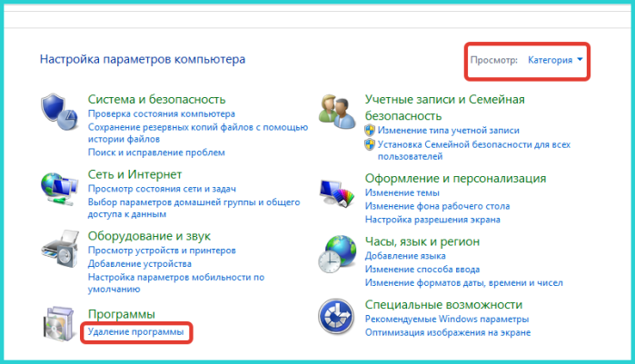Click the Просмотр: label text
Viewport: 635px width, 364px height.
(x=494, y=60)
